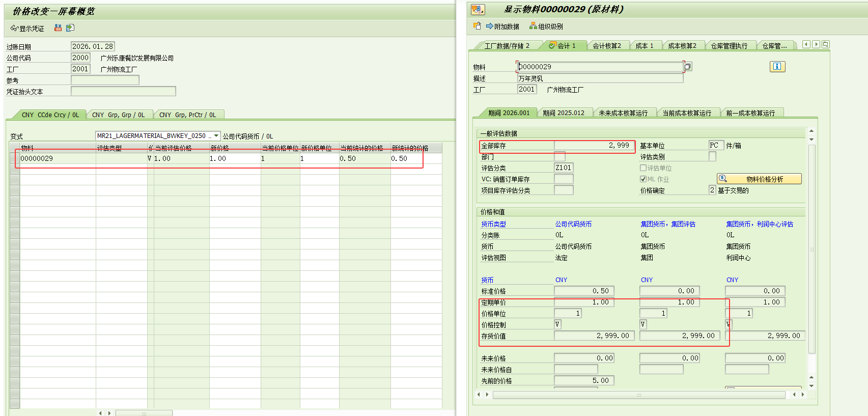Viewport: 868px width, 416px height.
Task: Toggle the 评估单位 checkbox
Action: pos(643,168)
